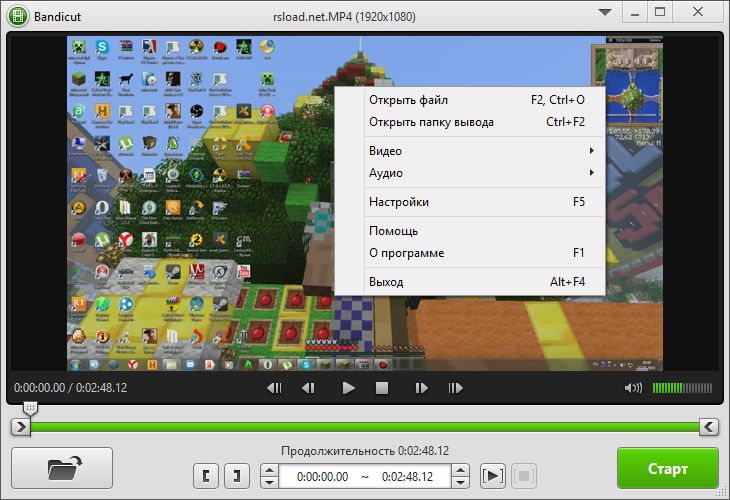Step forward one frame
This screenshot has width=730, height=500.
421,388
